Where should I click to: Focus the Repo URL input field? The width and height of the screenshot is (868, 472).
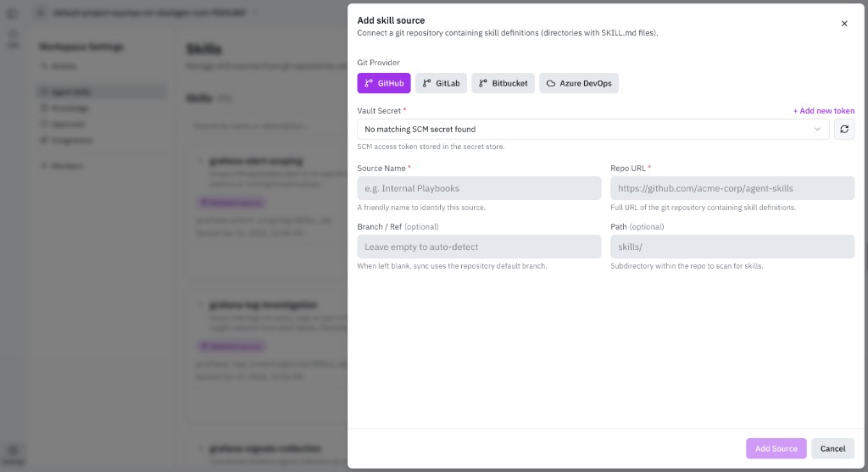(732, 188)
